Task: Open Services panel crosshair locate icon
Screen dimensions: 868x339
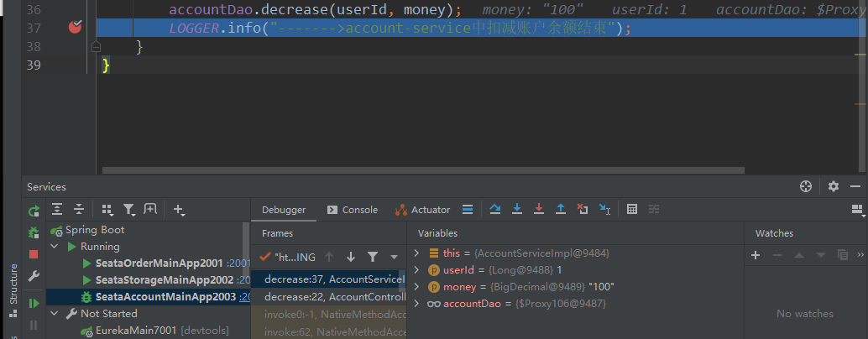Action: point(806,187)
